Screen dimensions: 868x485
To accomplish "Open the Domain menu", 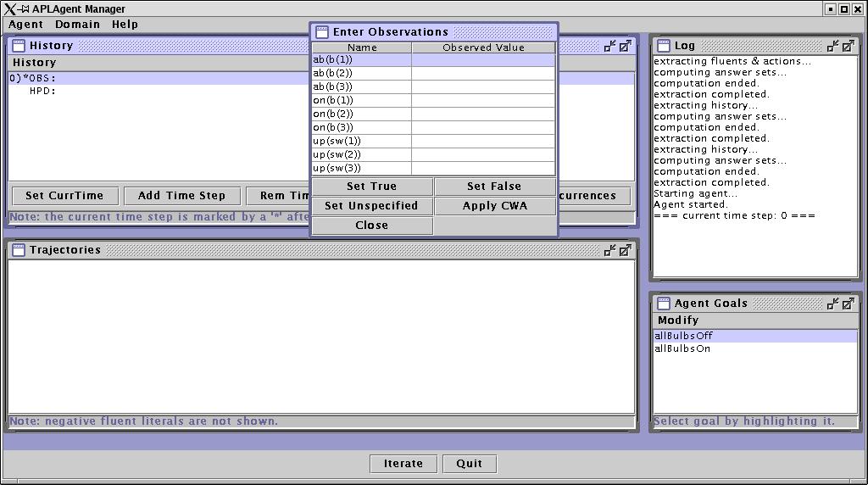I will (x=77, y=25).
